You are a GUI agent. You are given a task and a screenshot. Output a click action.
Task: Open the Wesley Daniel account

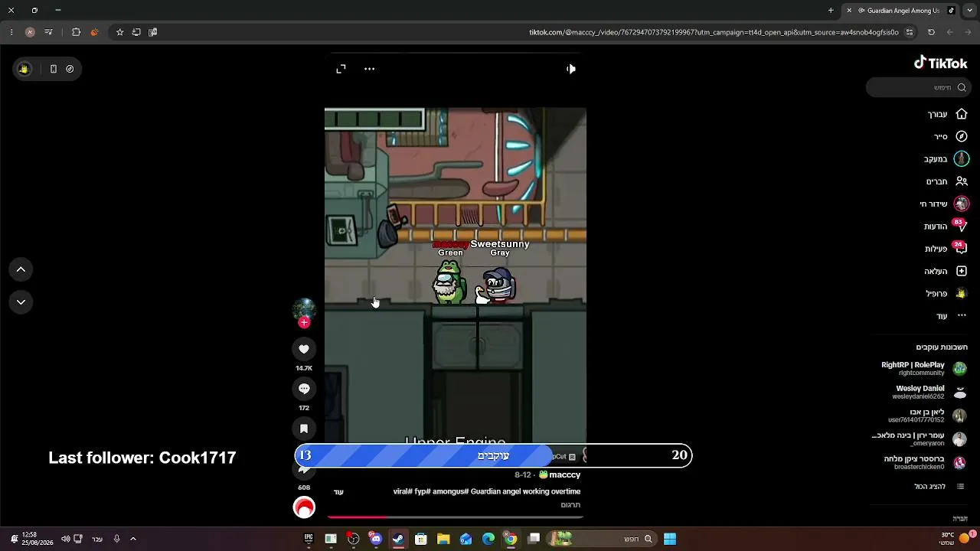point(930,393)
